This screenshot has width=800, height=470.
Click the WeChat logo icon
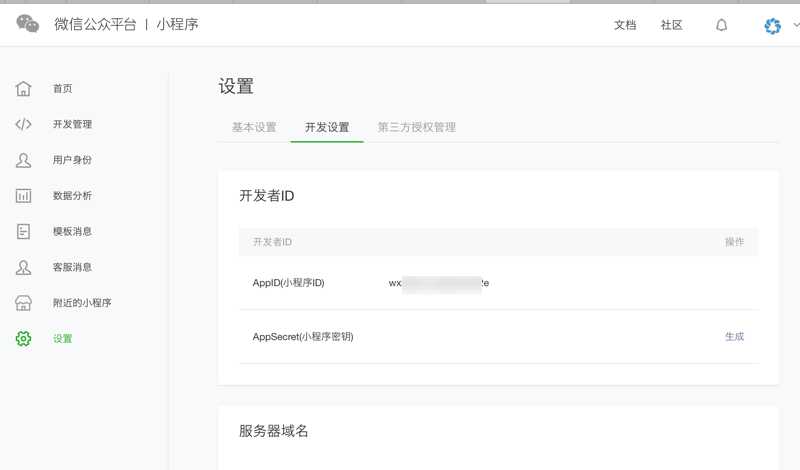pos(28,24)
